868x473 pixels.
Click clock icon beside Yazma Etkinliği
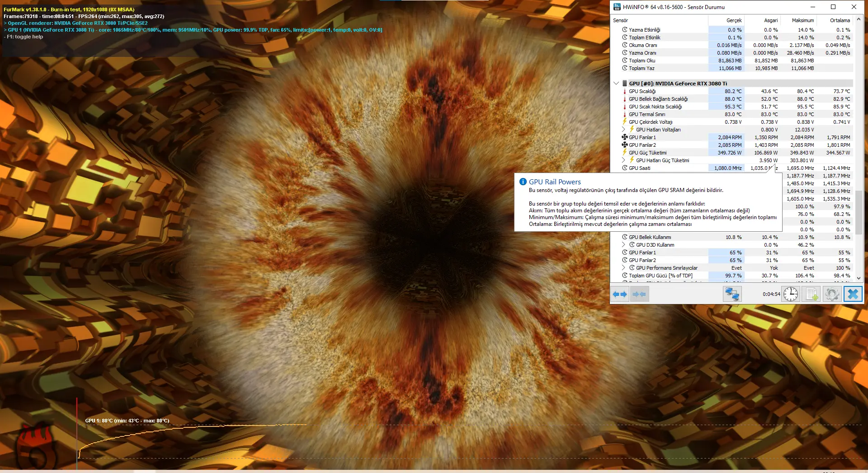tap(625, 29)
